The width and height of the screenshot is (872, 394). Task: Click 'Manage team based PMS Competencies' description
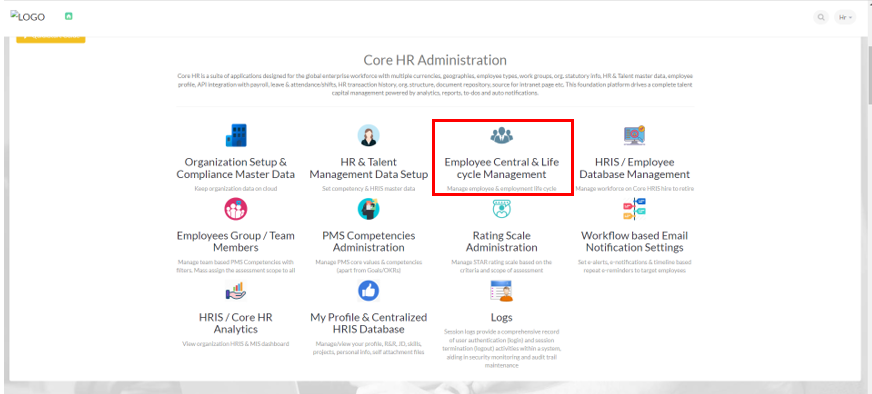(236, 266)
